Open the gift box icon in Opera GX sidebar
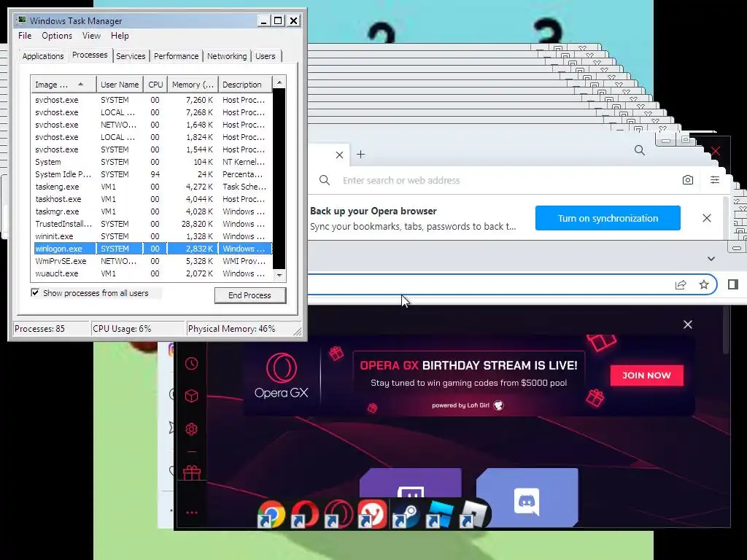The width and height of the screenshot is (747, 560). coord(192,472)
